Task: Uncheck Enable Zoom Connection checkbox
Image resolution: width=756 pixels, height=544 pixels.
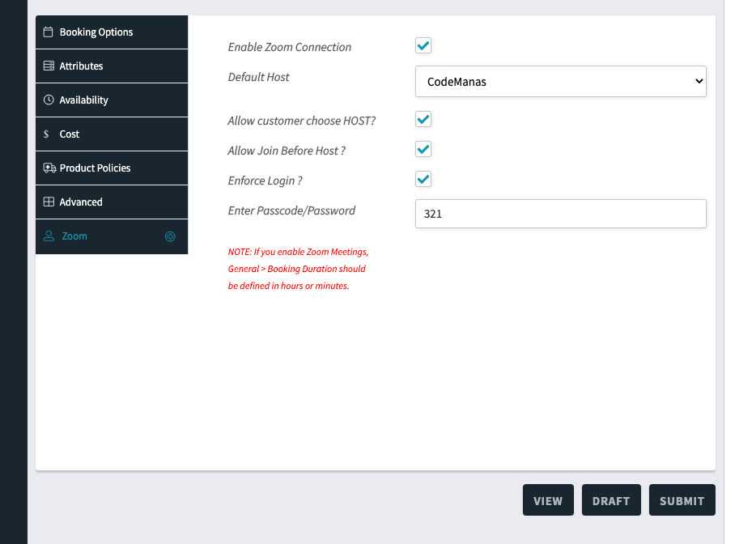Action: pos(423,46)
